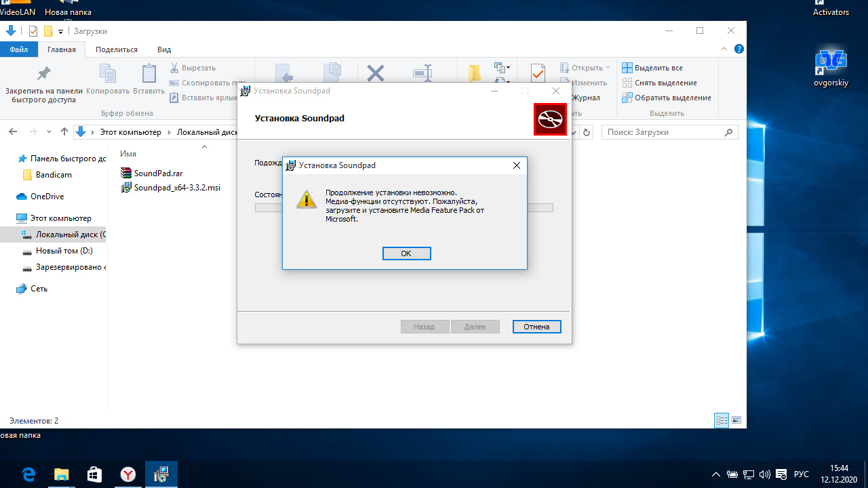
Task: Click the warning triangle icon in error dialog
Action: 307,199
